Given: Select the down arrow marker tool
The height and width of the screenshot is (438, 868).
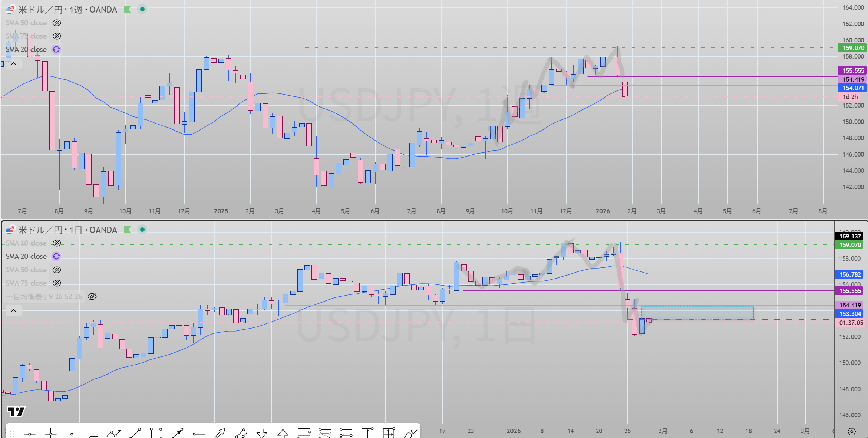Looking at the screenshot, I should coord(262,433).
